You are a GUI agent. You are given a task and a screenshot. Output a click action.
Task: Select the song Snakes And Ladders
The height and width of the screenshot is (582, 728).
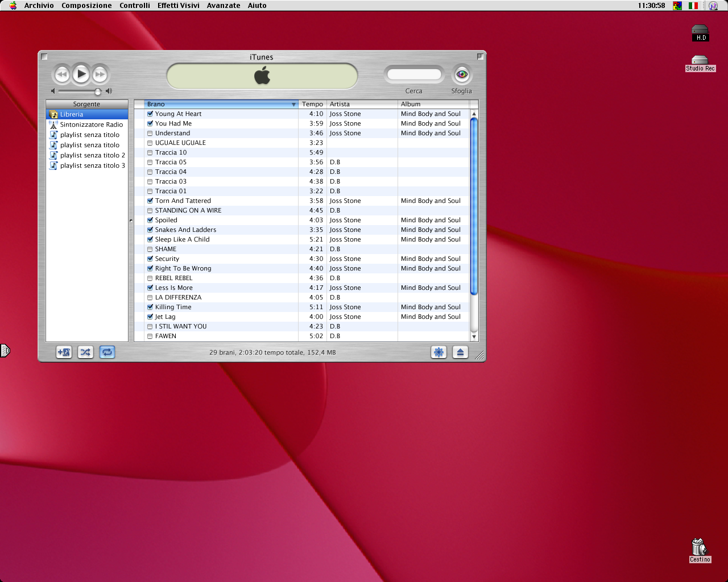point(301,230)
